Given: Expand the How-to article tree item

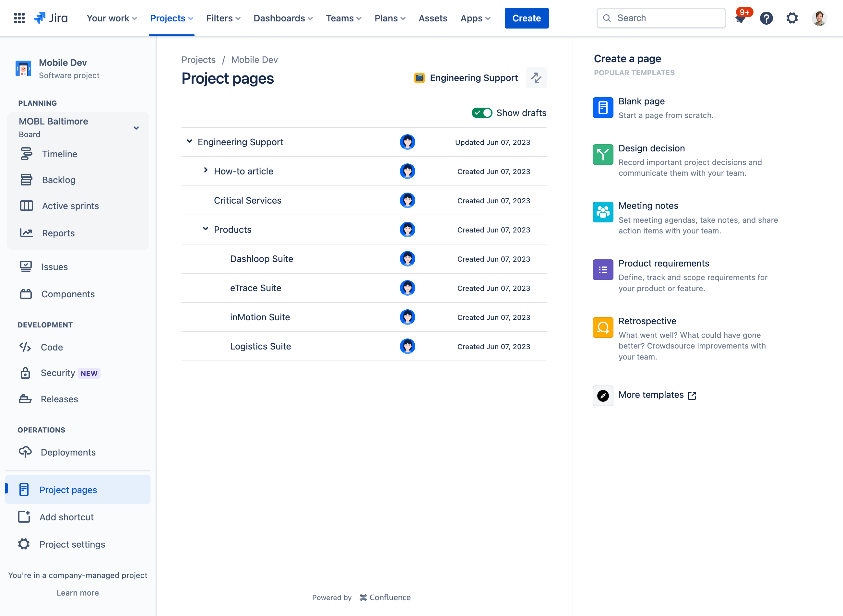Looking at the screenshot, I should [205, 171].
